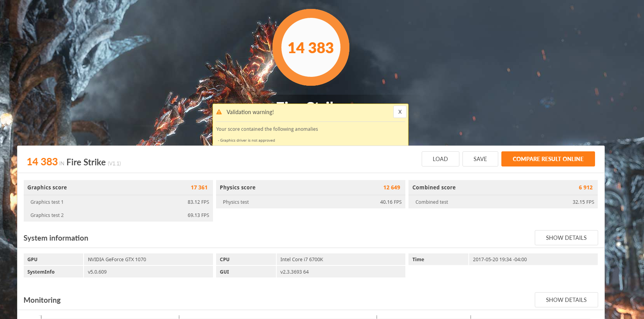Select the Intel Core i7 6700K text
Screen dimensions: 644x319
click(x=302, y=260)
